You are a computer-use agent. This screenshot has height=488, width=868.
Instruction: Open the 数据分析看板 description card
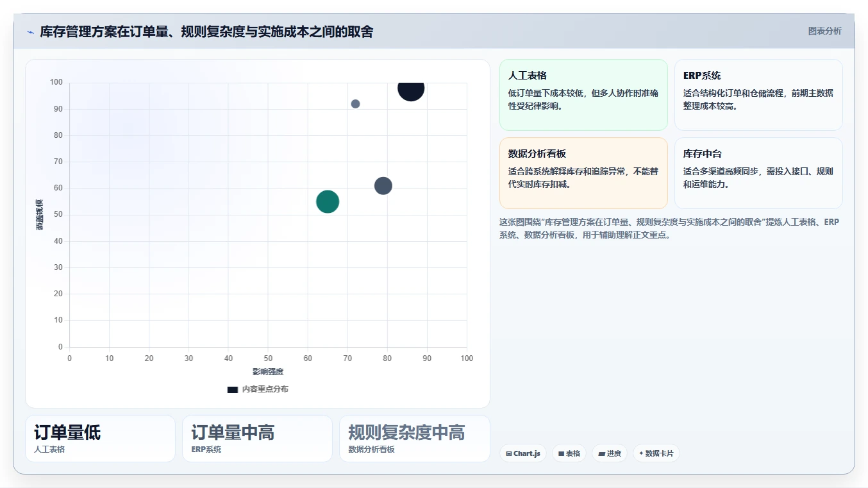click(583, 173)
